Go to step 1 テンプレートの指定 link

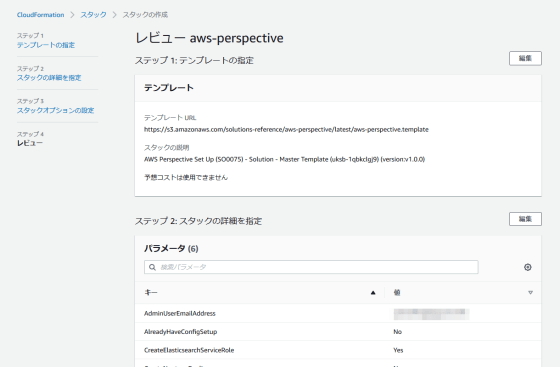coord(46,45)
